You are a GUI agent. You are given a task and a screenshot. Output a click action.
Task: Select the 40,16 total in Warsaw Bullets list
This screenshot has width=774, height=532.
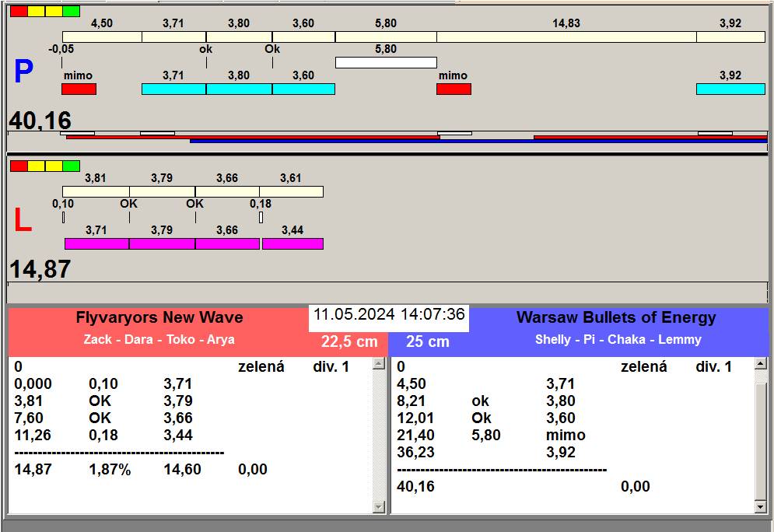(x=415, y=487)
